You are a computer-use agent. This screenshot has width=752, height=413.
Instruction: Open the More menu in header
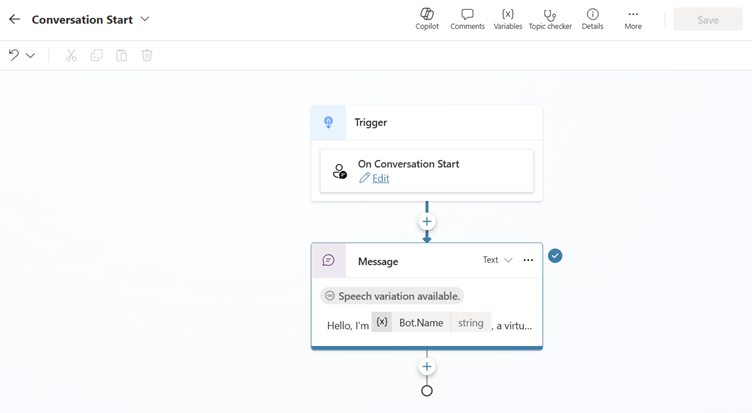point(633,19)
